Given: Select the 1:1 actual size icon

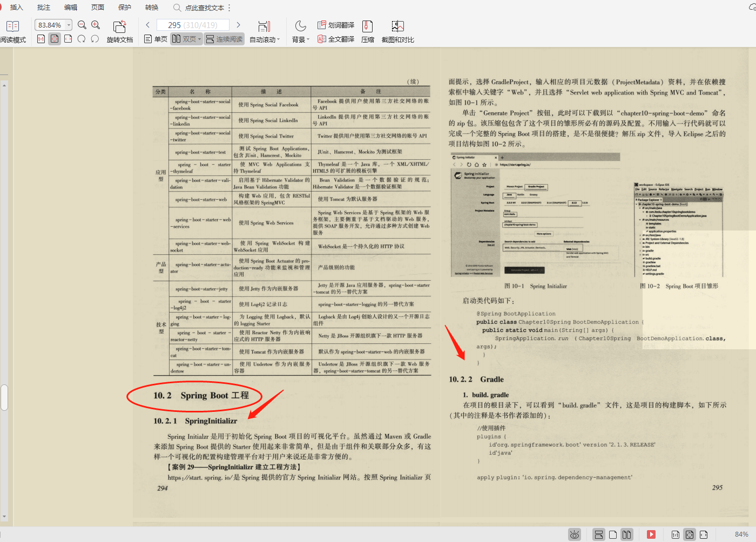Looking at the screenshot, I should tap(40, 39).
